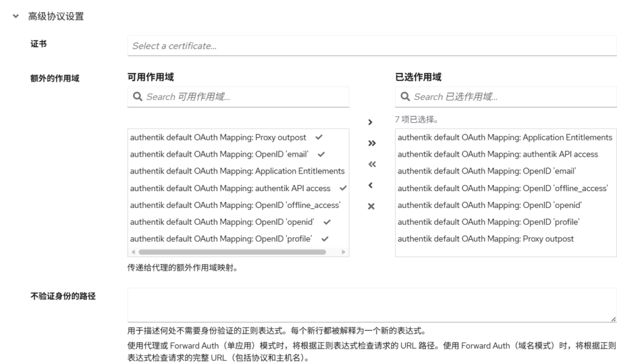Screen dimensions: 617x364
Task: Select Application Entitlements in the available scopes list
Action: click(x=238, y=171)
